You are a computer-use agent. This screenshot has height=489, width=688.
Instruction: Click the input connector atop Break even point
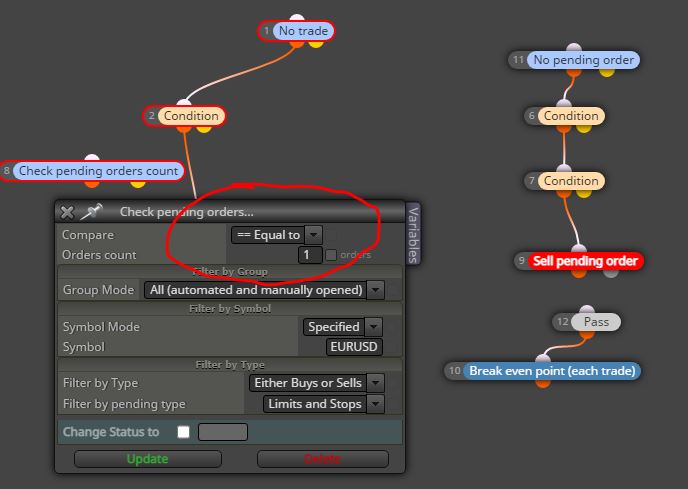[543, 359]
